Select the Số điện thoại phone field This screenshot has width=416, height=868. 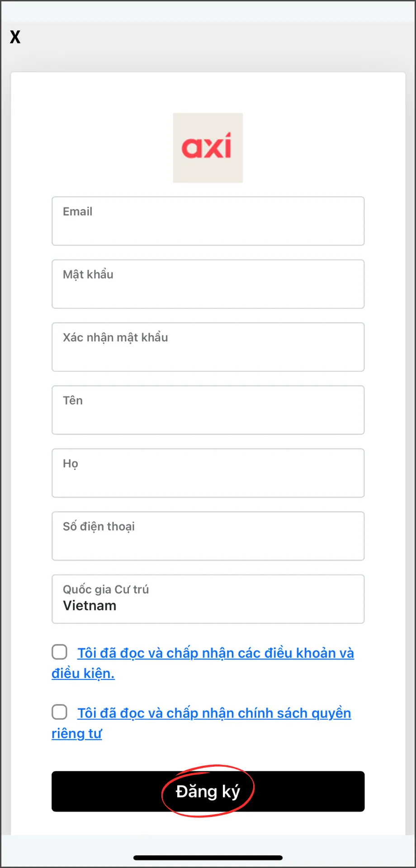pos(208,536)
